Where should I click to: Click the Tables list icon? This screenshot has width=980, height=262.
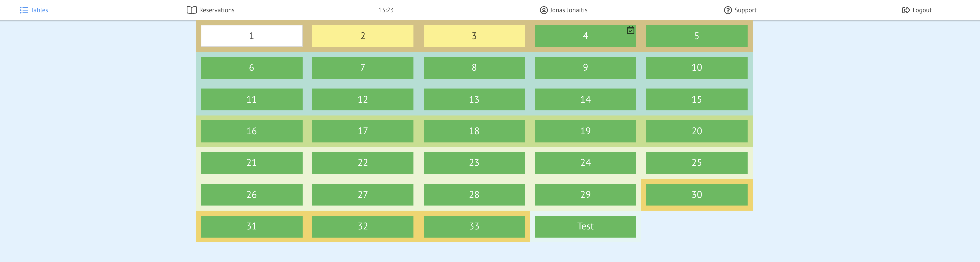coord(24,10)
